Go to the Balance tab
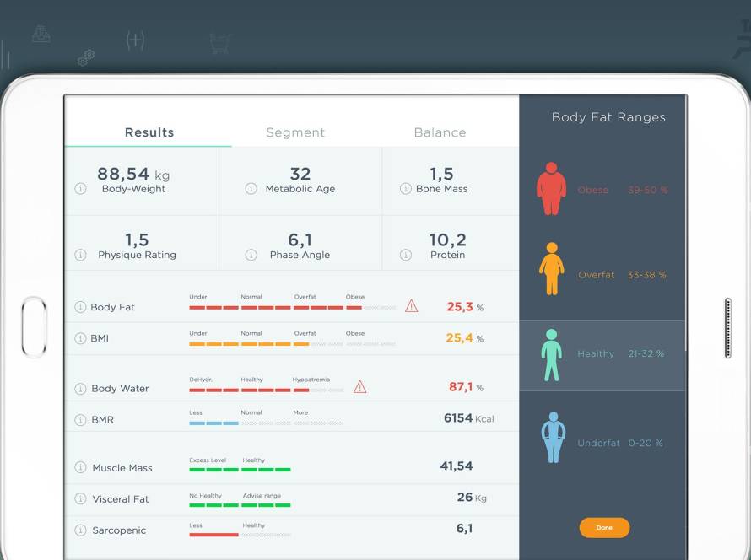The height and width of the screenshot is (560, 751). click(440, 132)
